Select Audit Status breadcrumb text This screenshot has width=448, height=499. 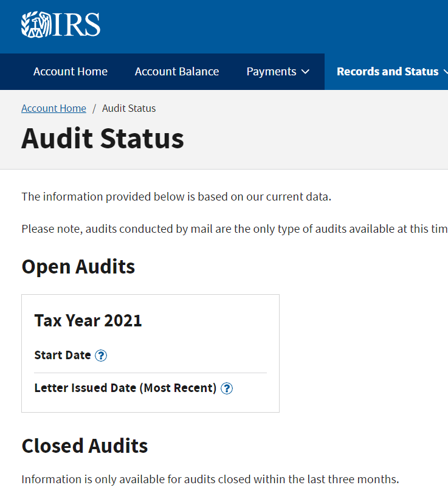click(129, 109)
